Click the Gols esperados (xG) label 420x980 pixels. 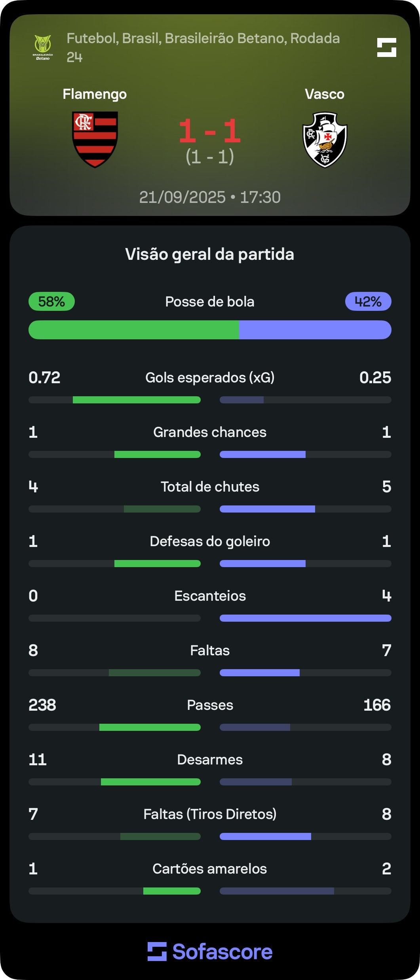210,378
